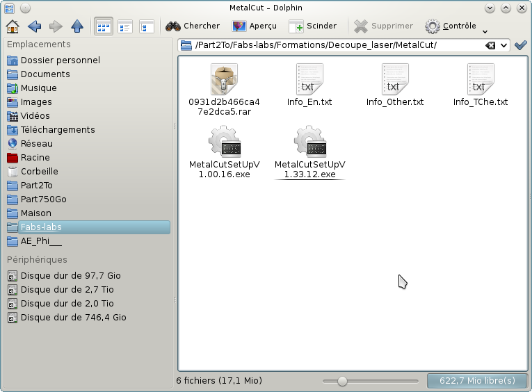
Task: Select MetalCutSetUpV1.33.12.exe icon
Action: [x=309, y=142]
